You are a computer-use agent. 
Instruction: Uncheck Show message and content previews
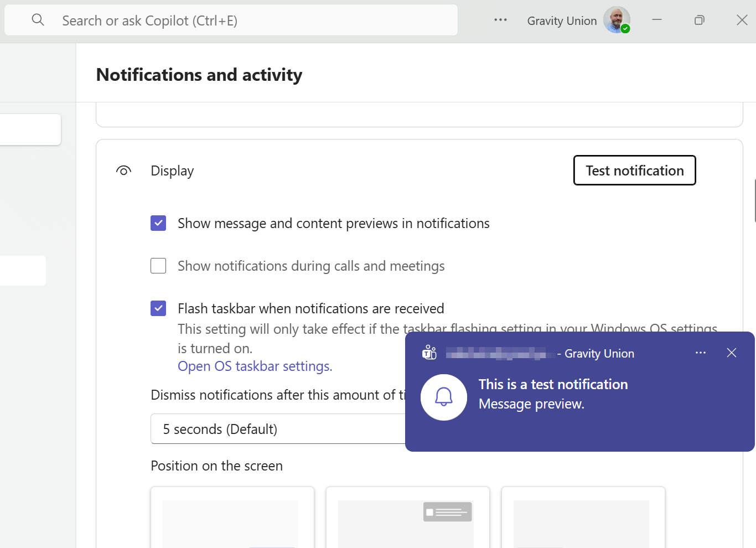tap(158, 223)
